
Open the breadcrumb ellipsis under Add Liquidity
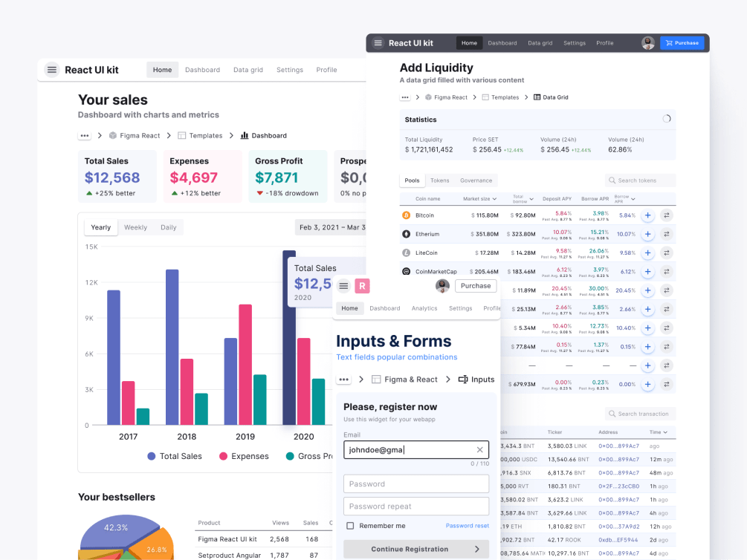tap(404, 97)
